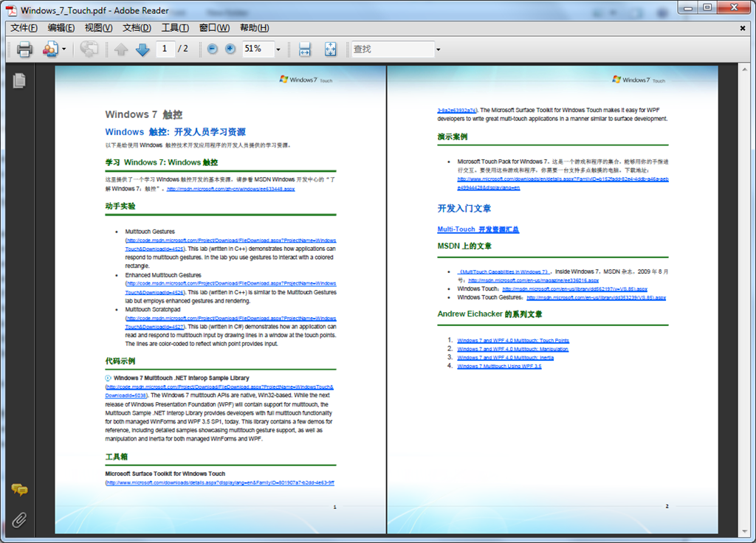
Task: Click the previous page up arrow
Action: (x=121, y=49)
